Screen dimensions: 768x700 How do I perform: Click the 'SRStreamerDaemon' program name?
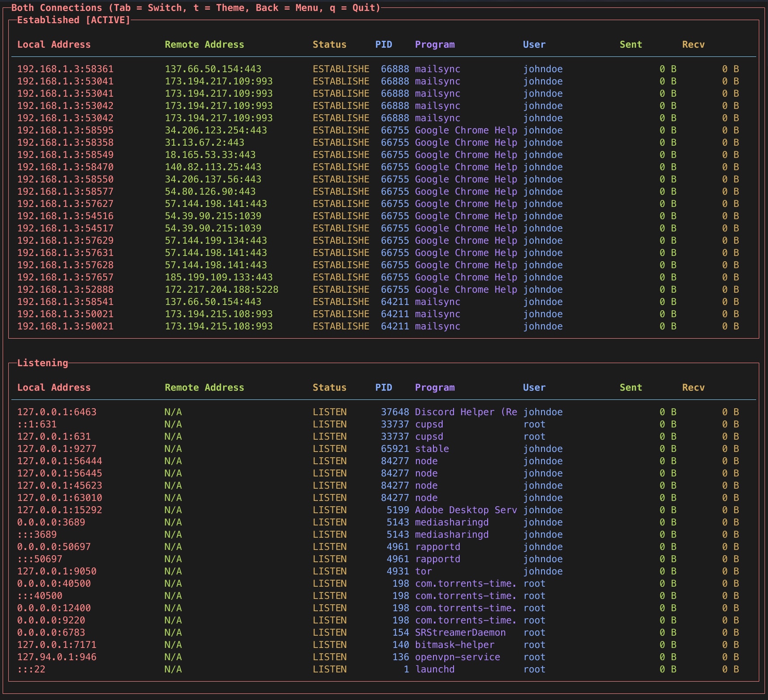coord(460,633)
